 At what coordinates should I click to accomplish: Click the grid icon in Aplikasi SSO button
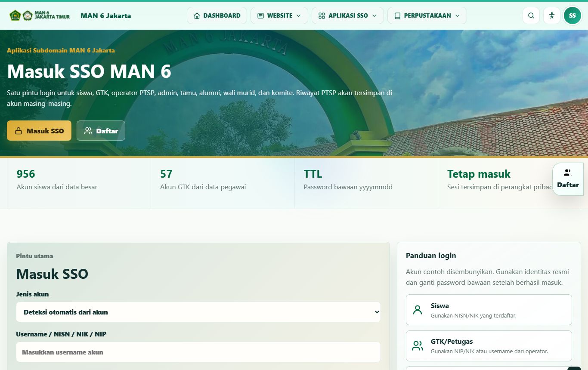coord(322,15)
